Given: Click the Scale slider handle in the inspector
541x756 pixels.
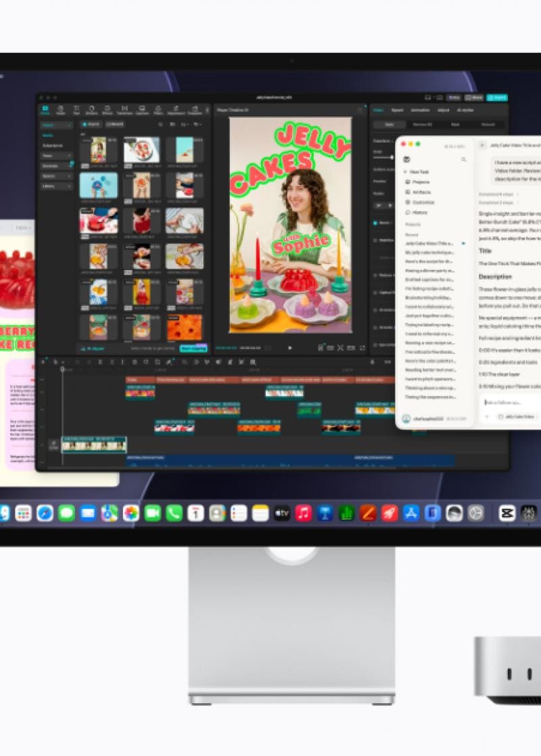Looking at the screenshot, I should (x=392, y=158).
